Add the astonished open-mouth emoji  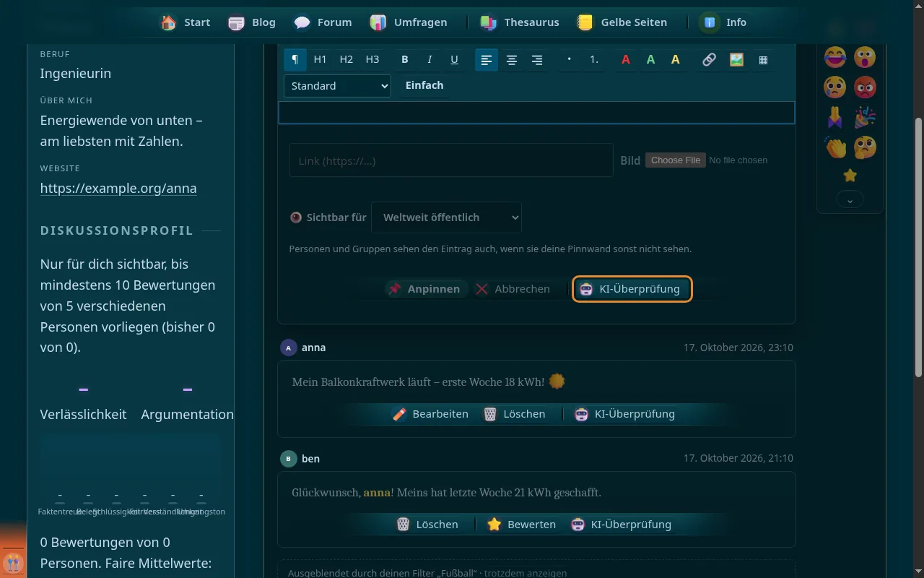[865, 56]
